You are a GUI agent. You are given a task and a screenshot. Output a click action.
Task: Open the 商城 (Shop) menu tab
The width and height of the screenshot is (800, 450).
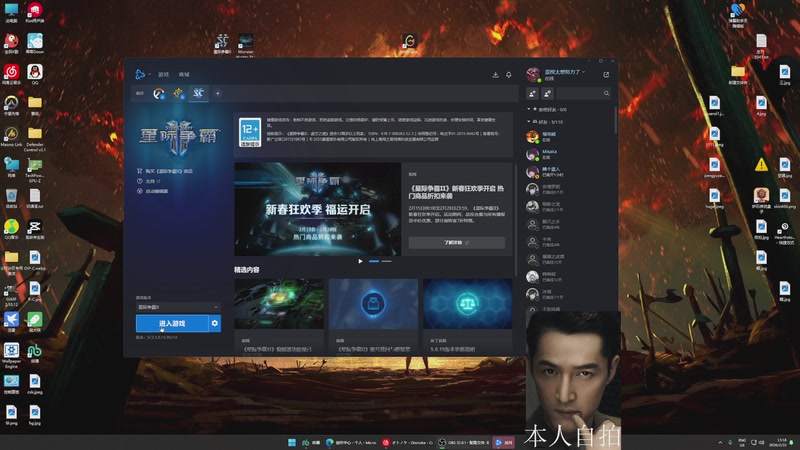(184, 74)
